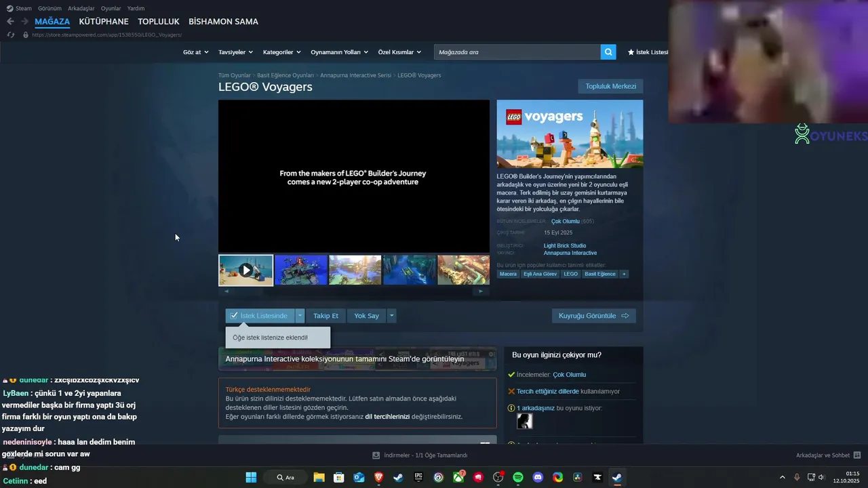Screen dimensions: 868x488
Task: Open Brave browser from the taskbar
Action: [x=378, y=477]
